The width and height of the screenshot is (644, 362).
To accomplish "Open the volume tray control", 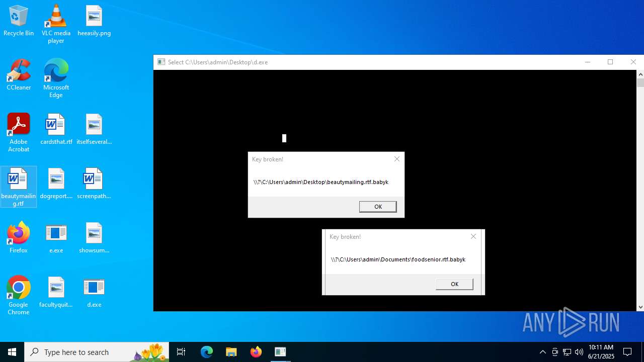I will tap(579, 352).
